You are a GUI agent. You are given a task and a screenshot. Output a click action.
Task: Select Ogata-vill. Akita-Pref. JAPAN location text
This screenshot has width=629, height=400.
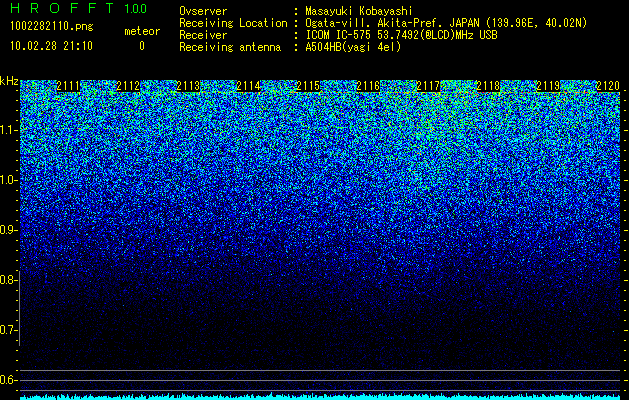click(446, 23)
